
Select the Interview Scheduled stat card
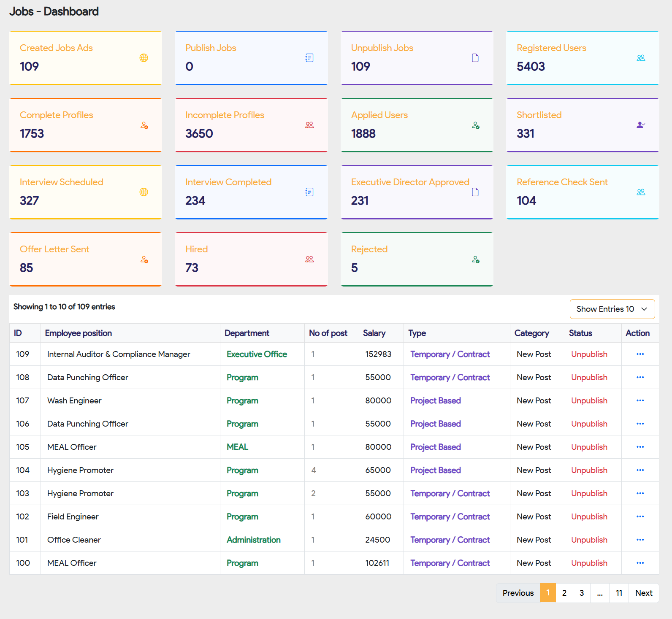click(86, 192)
